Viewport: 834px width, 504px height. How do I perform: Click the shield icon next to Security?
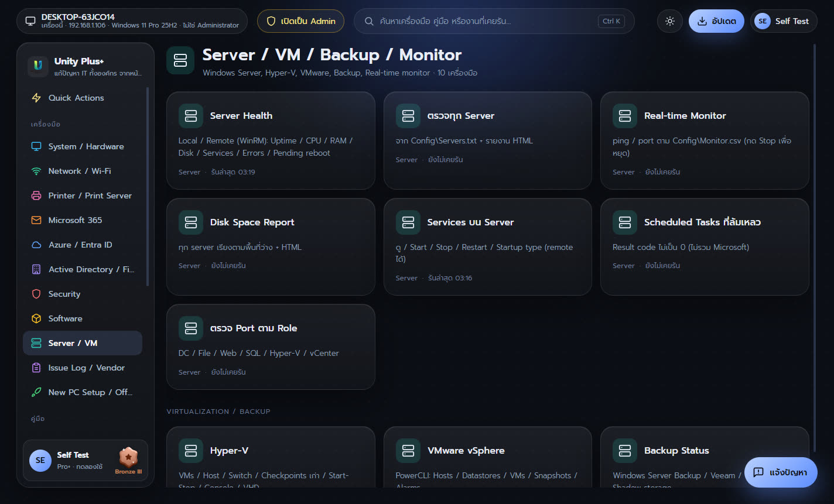(36, 294)
